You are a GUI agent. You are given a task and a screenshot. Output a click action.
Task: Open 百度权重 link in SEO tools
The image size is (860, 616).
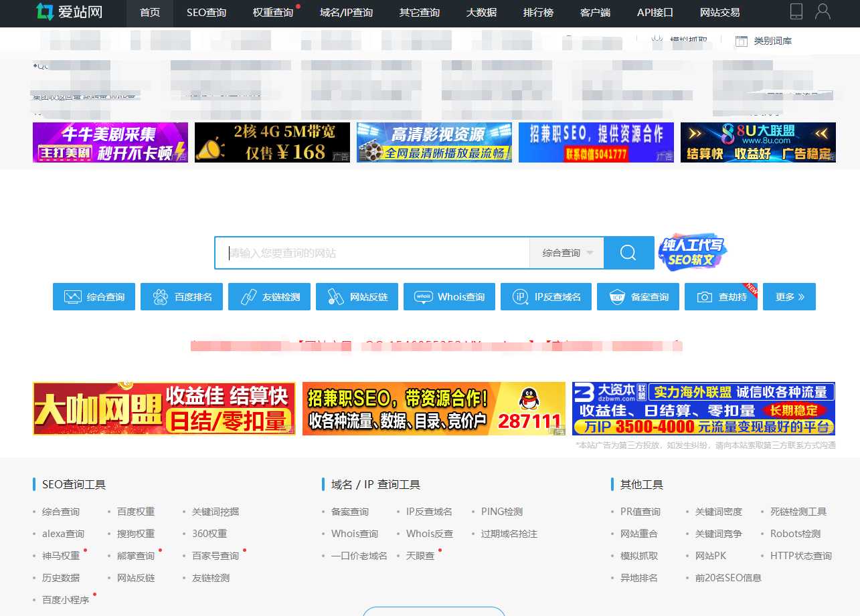(136, 512)
